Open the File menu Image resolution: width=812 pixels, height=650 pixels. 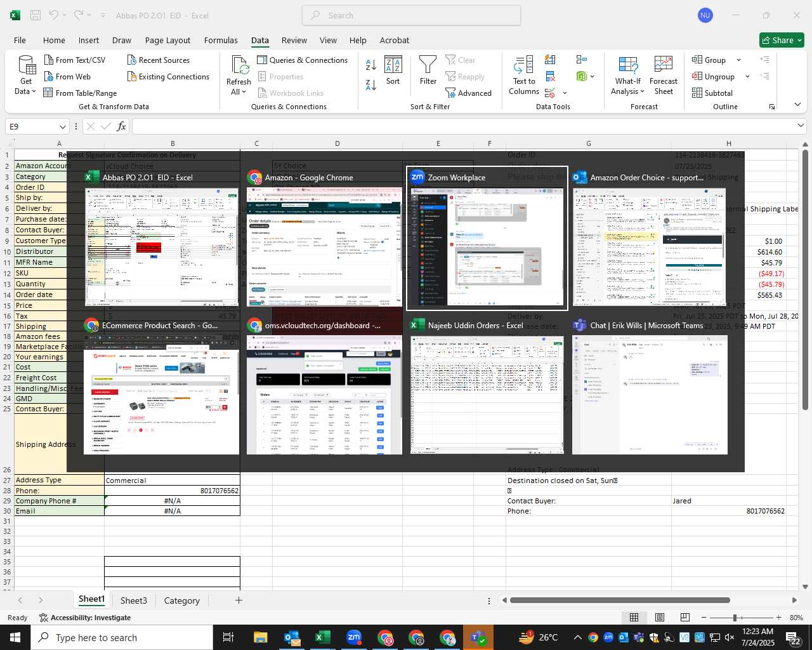[x=20, y=40]
